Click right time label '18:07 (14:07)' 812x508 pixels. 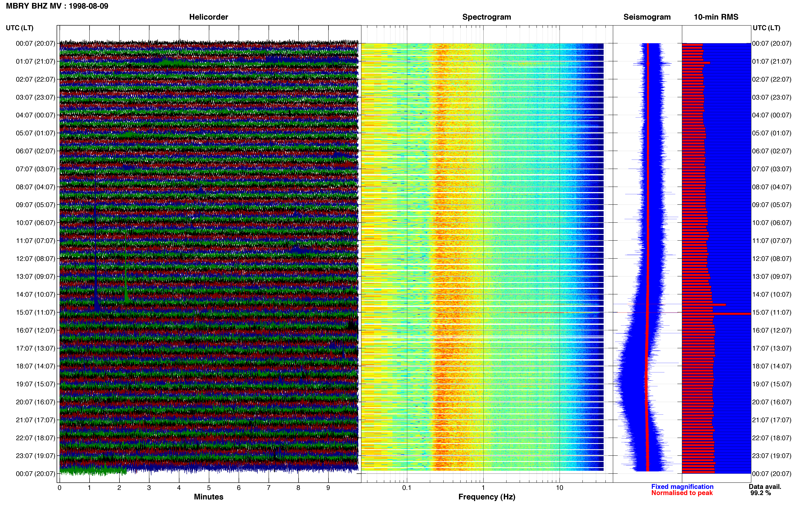[772, 366]
